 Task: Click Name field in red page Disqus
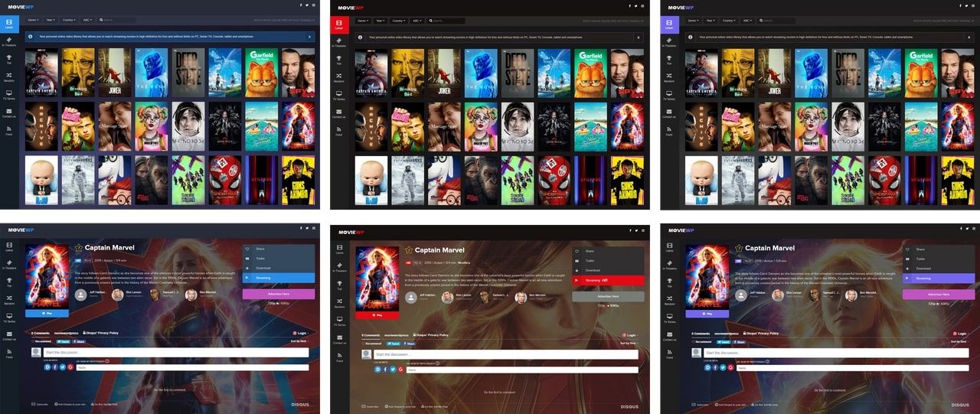521,370
